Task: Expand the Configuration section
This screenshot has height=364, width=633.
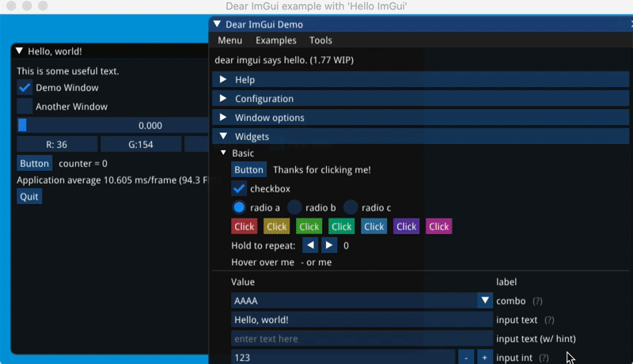Action: (421, 98)
